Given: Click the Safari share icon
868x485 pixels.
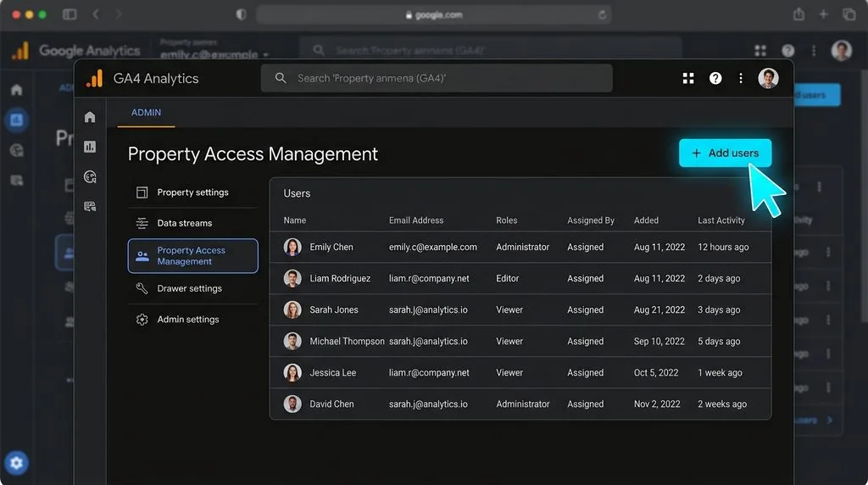Looking at the screenshot, I should pos(798,14).
